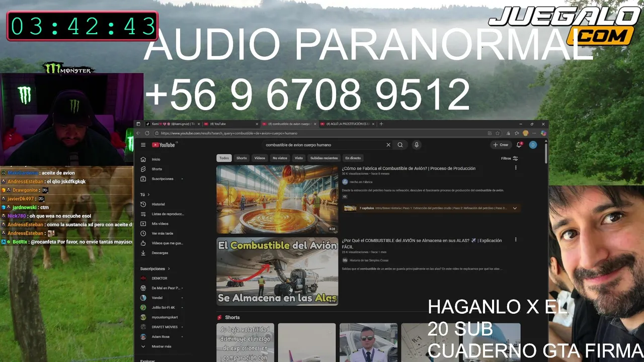Open browser settings ellipsis menu

coord(535,133)
